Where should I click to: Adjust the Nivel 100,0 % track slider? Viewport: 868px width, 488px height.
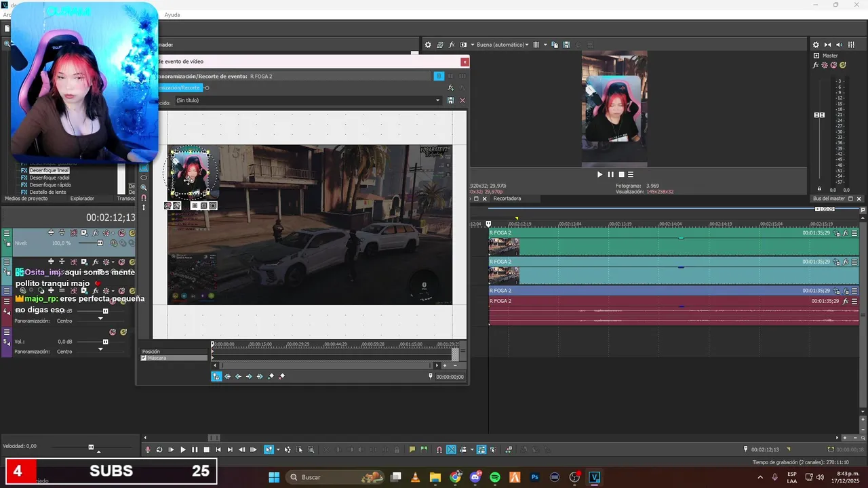pos(100,243)
